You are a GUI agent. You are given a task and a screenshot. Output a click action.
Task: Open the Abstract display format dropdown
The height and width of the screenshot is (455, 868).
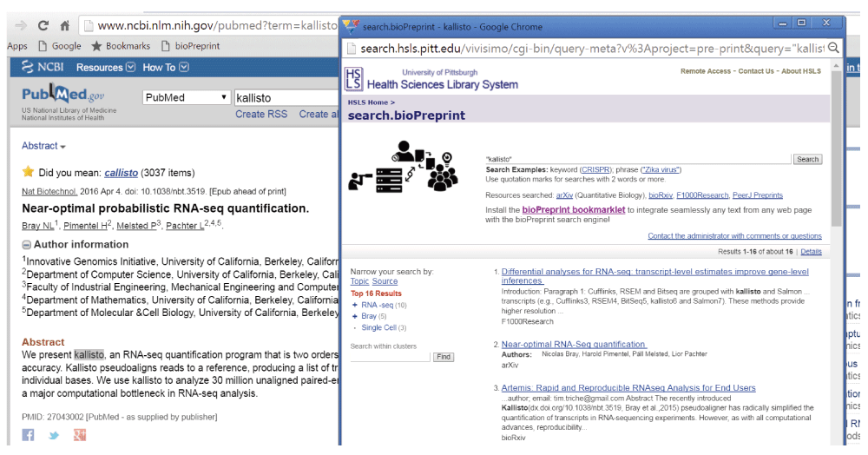click(43, 146)
